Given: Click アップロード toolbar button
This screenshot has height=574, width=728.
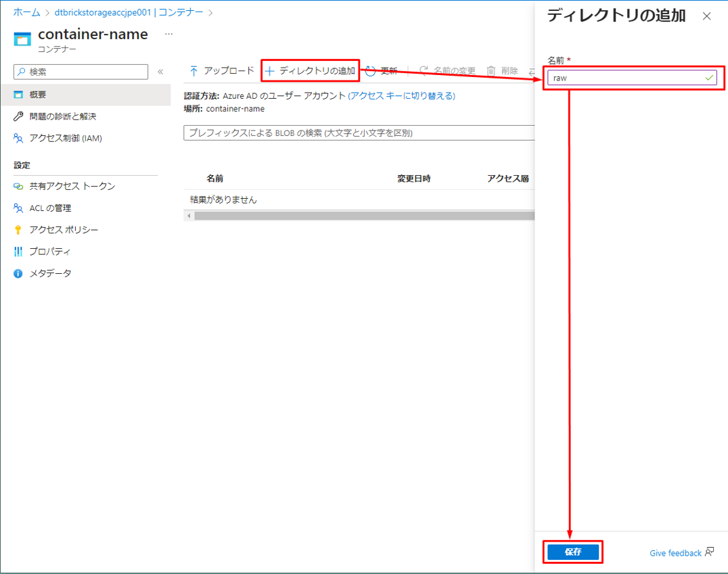Looking at the screenshot, I should pos(222,70).
